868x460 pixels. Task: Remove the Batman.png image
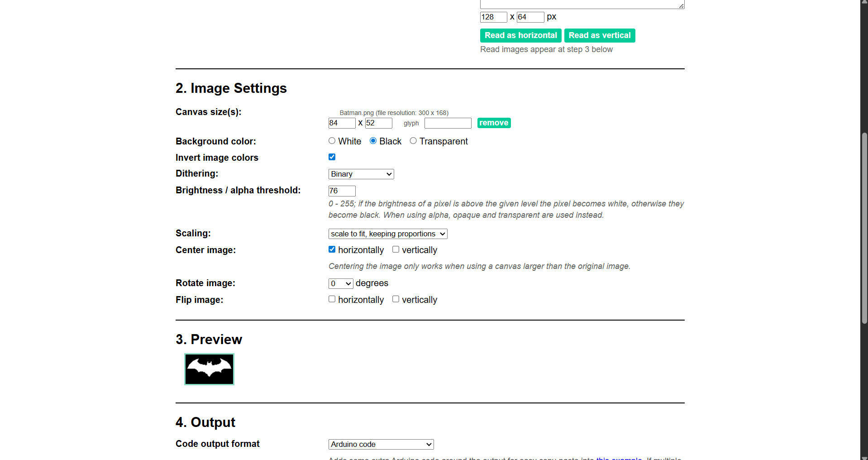point(494,123)
